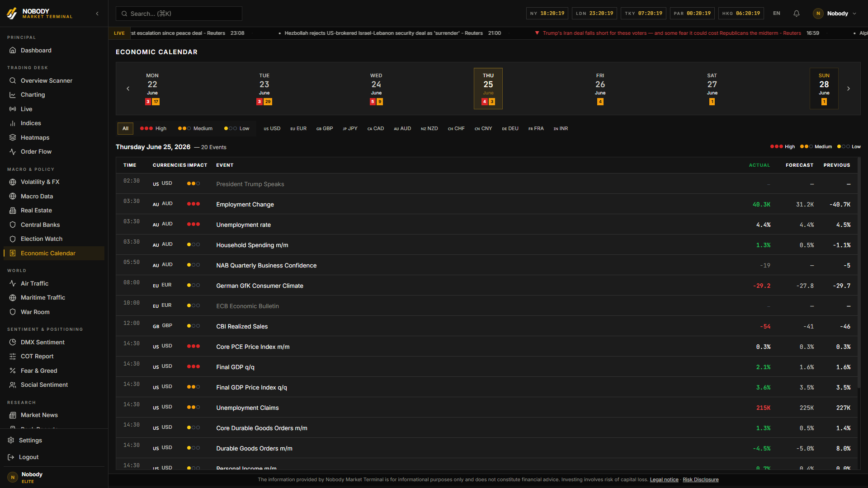
Task: Click the Volatility & FX globe icon
Action: [x=13, y=182]
